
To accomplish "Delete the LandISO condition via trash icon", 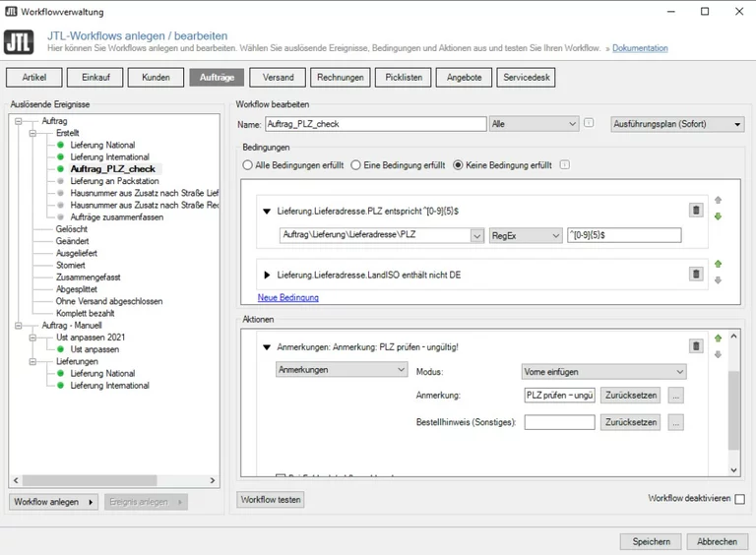I will [696, 275].
